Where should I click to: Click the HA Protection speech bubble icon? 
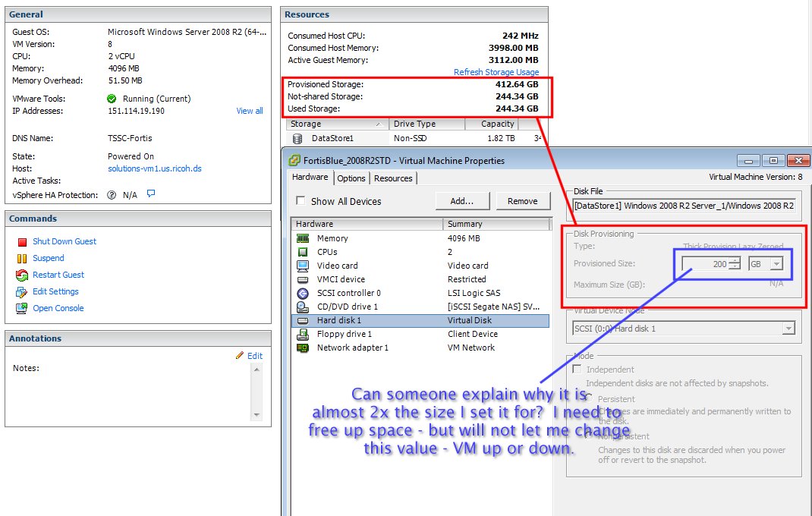coord(151,193)
